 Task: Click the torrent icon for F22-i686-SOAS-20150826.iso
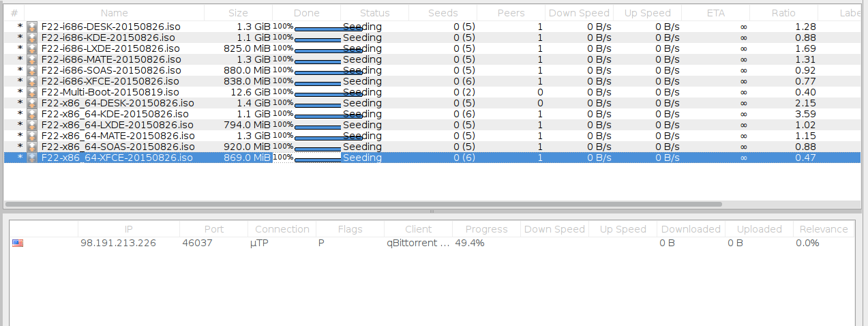(x=32, y=70)
